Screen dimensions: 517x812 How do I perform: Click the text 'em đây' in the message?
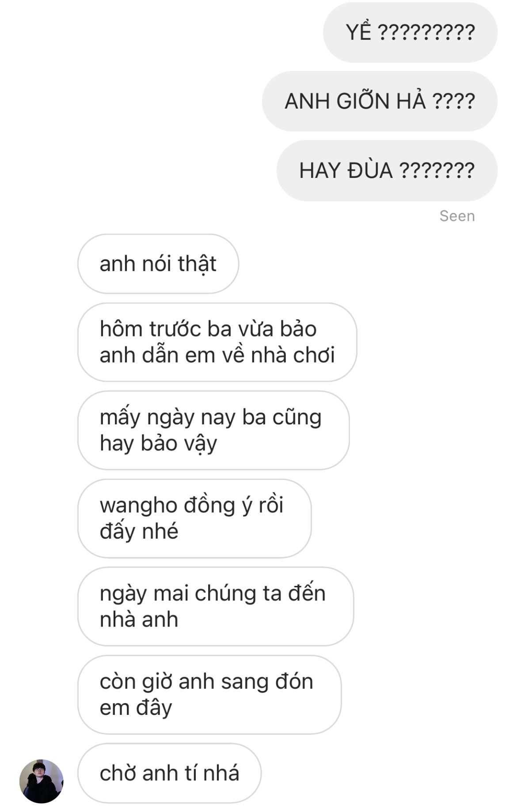click(x=136, y=708)
